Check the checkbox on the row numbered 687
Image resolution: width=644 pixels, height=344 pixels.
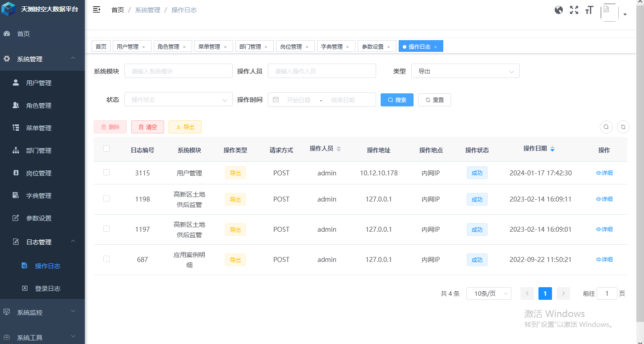(106, 259)
